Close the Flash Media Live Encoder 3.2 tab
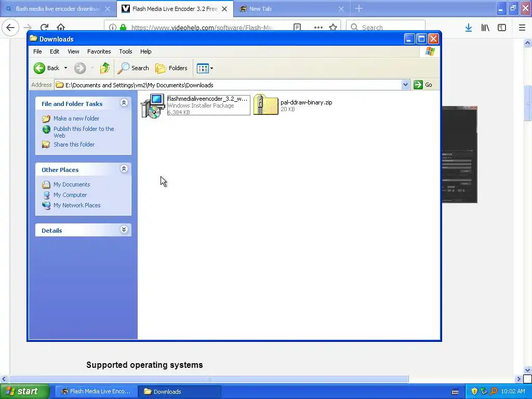This screenshot has width=532, height=399. coord(224,9)
